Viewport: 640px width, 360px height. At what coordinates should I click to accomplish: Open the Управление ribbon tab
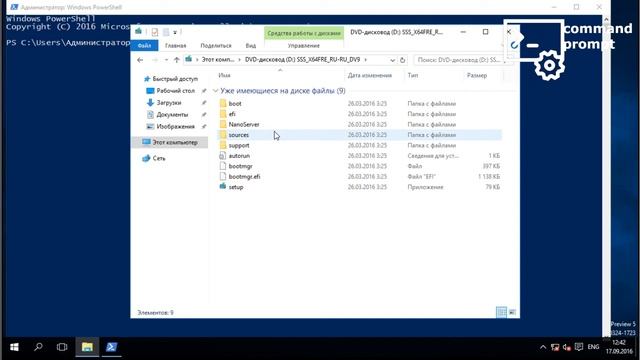click(304, 46)
